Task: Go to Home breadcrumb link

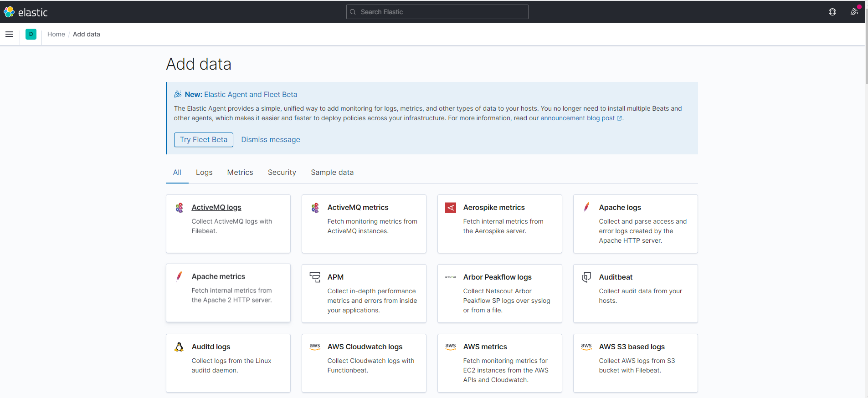Action: click(x=56, y=34)
